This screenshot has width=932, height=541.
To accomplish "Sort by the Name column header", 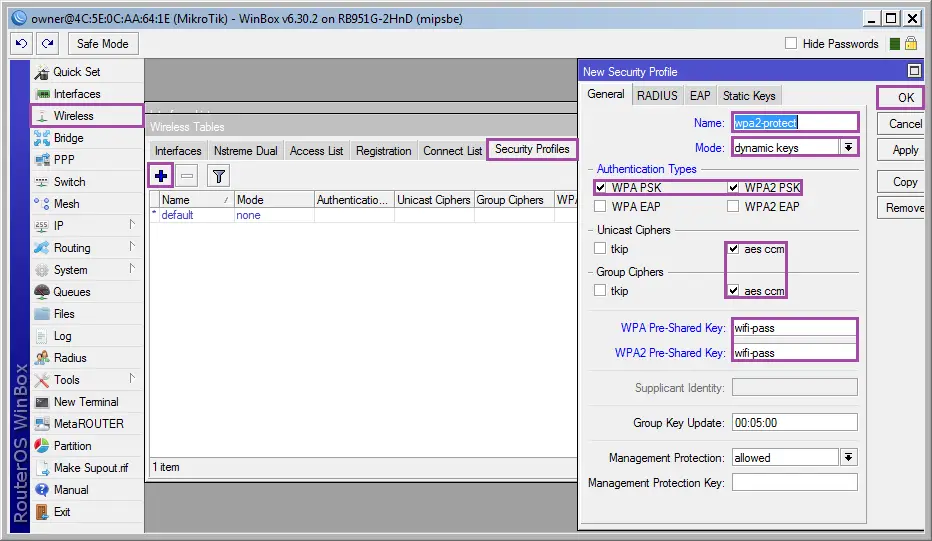I will click(x=196, y=200).
